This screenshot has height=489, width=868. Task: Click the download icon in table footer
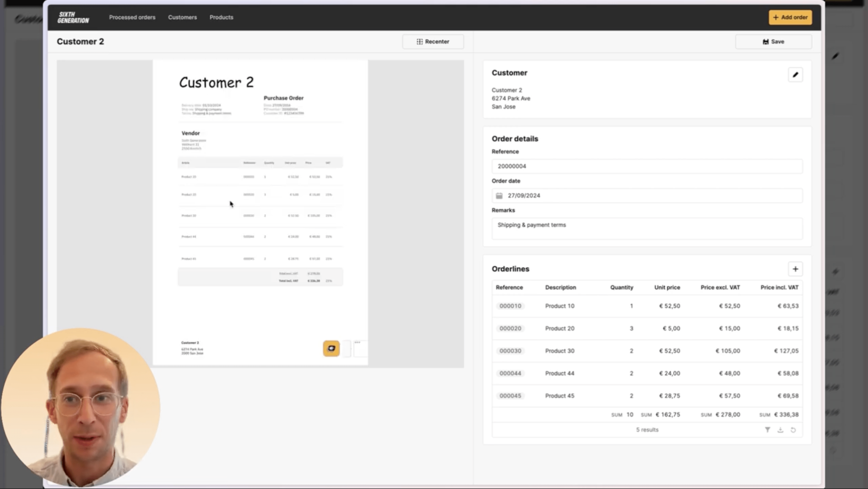[x=780, y=430]
